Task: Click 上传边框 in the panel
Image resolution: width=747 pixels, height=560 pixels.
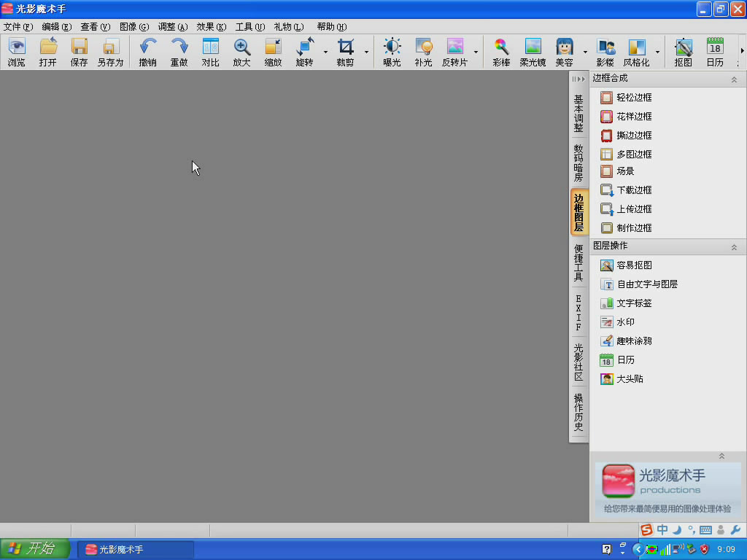Action: pos(626,209)
